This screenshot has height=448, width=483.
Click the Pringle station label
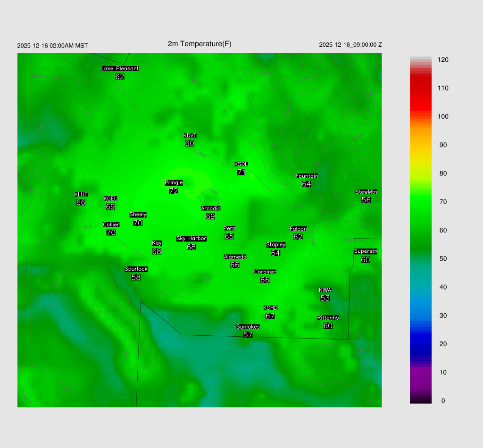(x=174, y=183)
